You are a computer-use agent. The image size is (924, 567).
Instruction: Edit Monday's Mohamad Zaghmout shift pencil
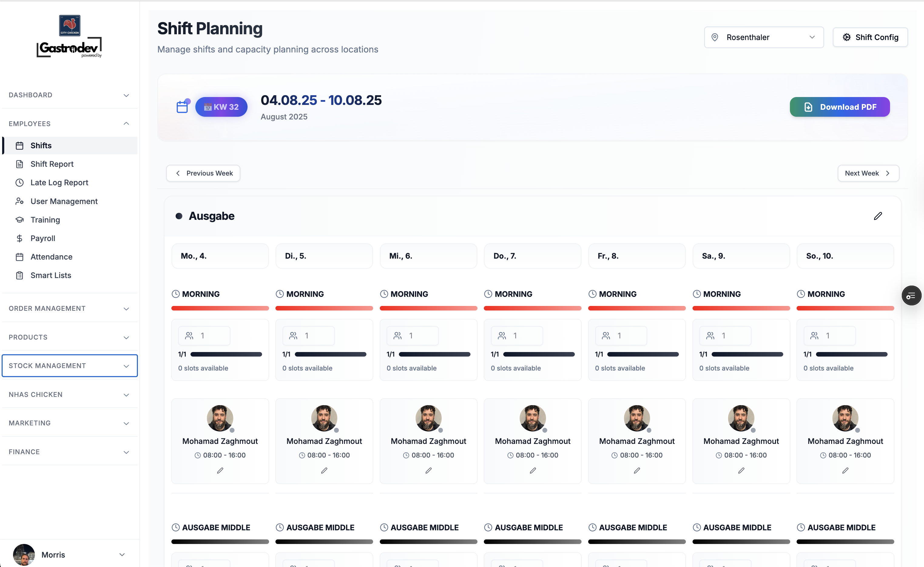pyautogui.click(x=220, y=470)
